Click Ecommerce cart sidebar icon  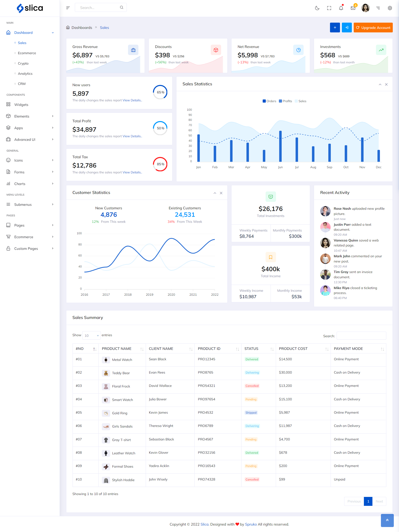(9, 237)
